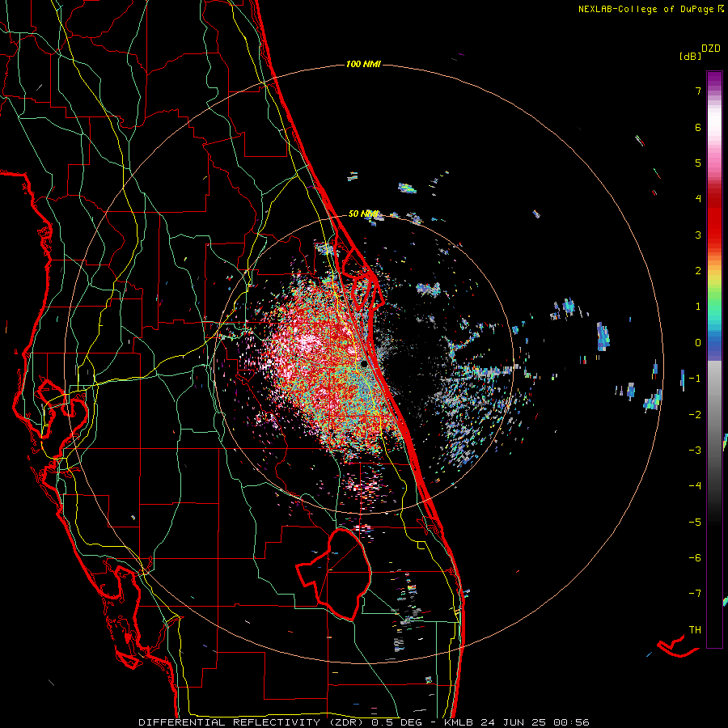Click the positive "3" tick on the dB scale

[x=698, y=235]
